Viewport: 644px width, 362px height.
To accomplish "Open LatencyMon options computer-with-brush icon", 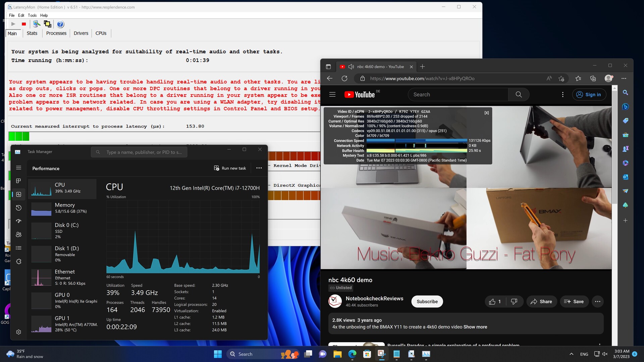I will coord(37,24).
